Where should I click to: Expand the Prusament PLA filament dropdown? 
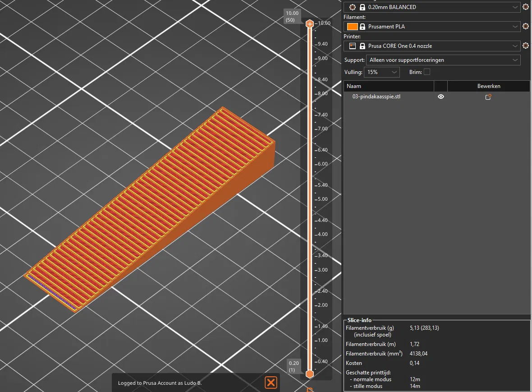[x=515, y=27]
